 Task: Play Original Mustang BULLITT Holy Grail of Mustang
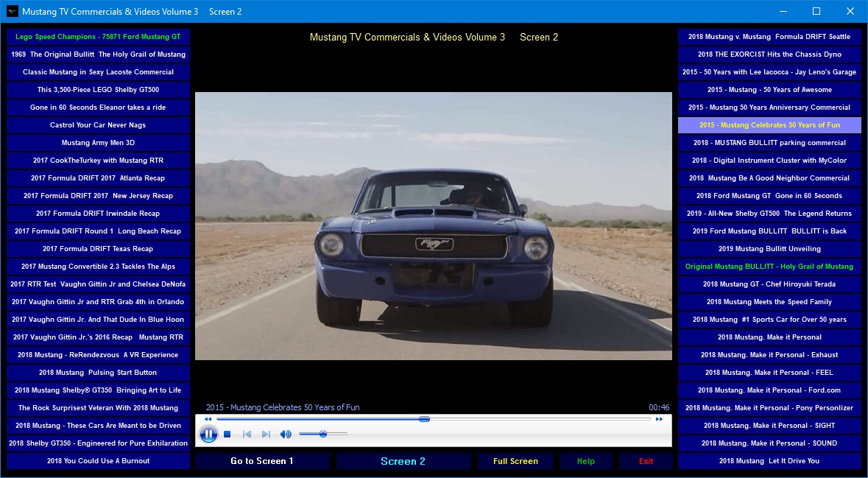pos(769,267)
